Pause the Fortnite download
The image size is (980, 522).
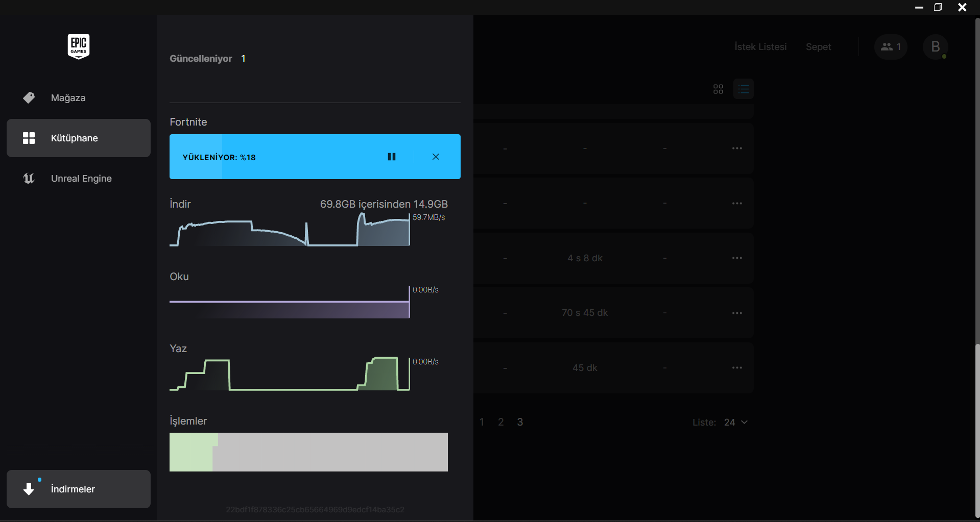pyautogui.click(x=392, y=157)
